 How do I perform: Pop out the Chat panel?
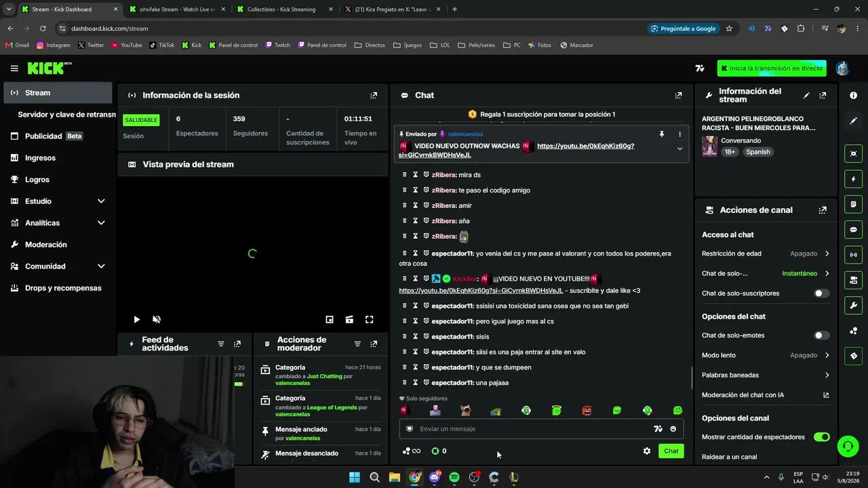click(678, 96)
